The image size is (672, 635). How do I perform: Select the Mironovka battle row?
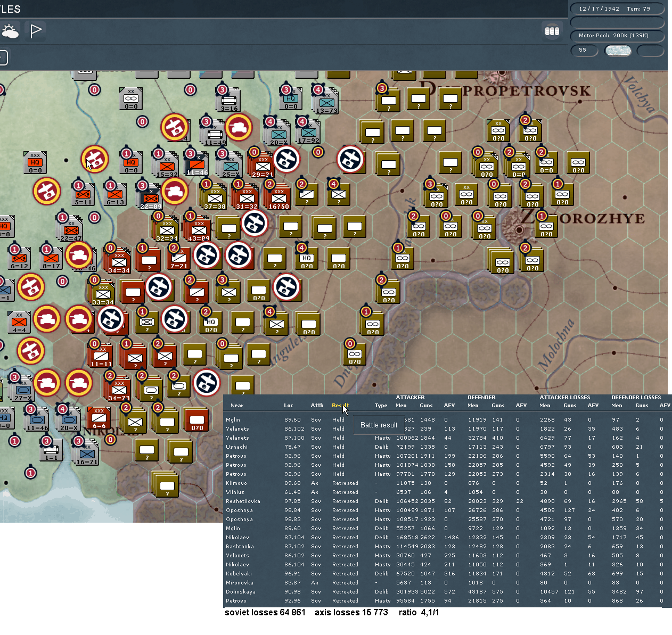447,583
